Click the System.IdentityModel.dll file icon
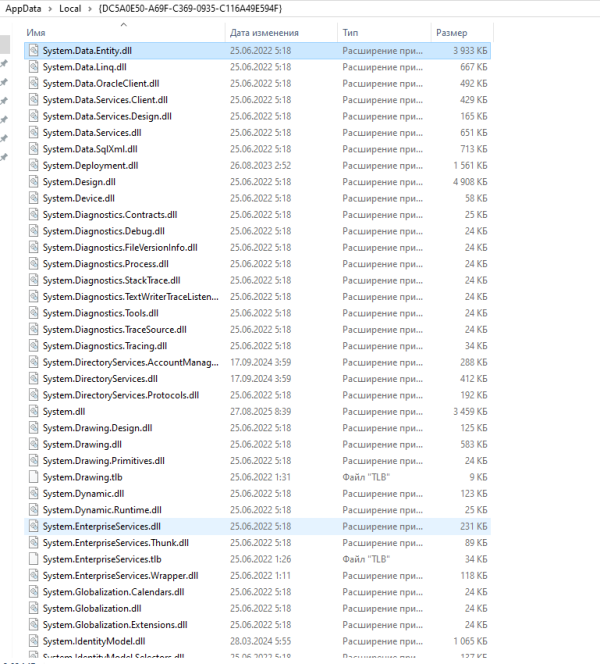Screen dimensions: 600x664 click(x=33, y=641)
